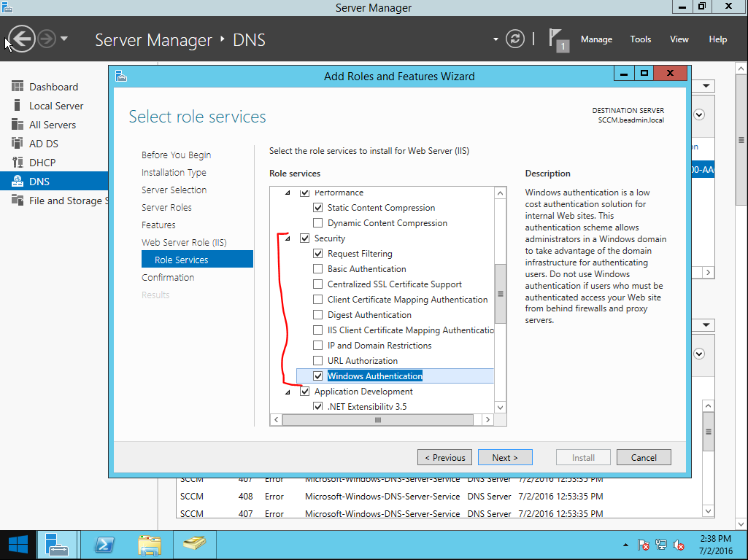Enable Digest Authentication checkbox
This screenshot has height=560, width=748.
tap(317, 314)
